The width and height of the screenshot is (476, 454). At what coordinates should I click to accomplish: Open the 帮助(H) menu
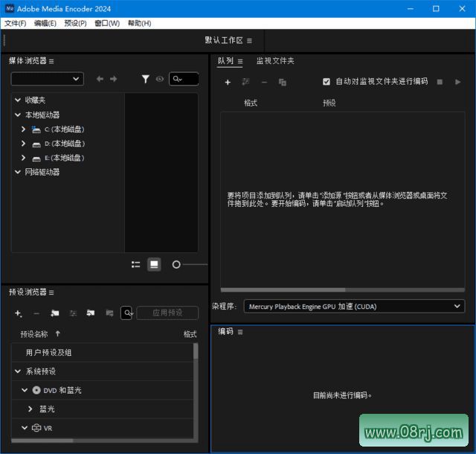[x=139, y=23]
